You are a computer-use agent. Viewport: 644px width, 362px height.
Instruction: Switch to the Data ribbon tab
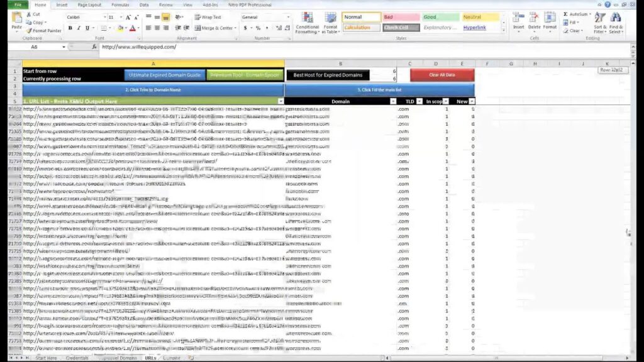144,5
